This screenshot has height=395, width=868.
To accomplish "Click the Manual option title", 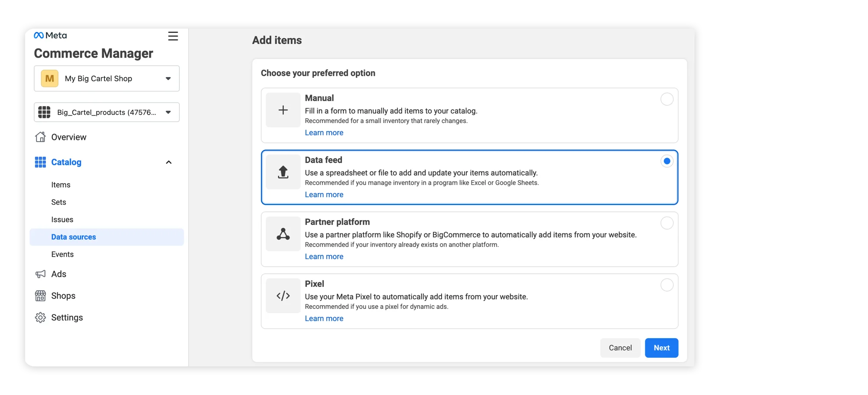I will [x=319, y=98].
